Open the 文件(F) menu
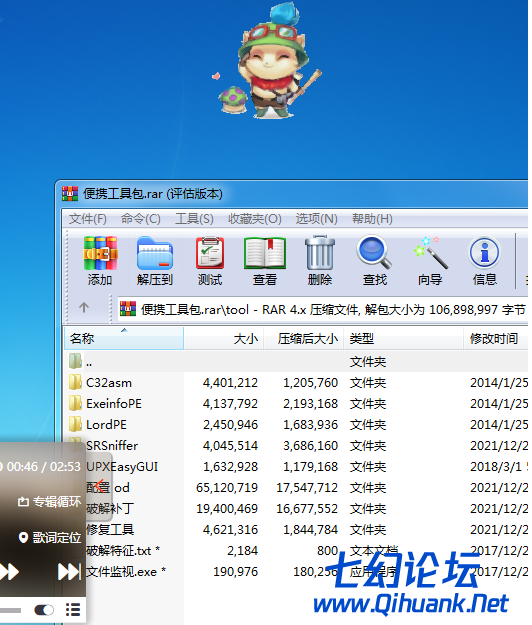Image resolution: width=532 pixels, height=625 pixels. coord(88,218)
